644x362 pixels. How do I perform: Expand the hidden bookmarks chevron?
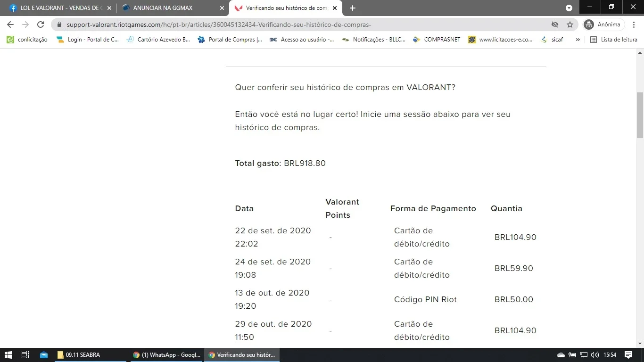[578, 40]
